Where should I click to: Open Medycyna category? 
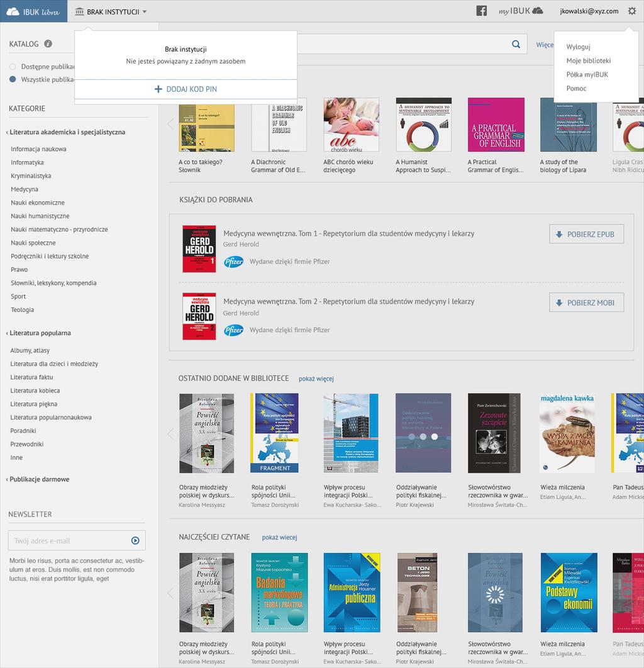tap(25, 189)
